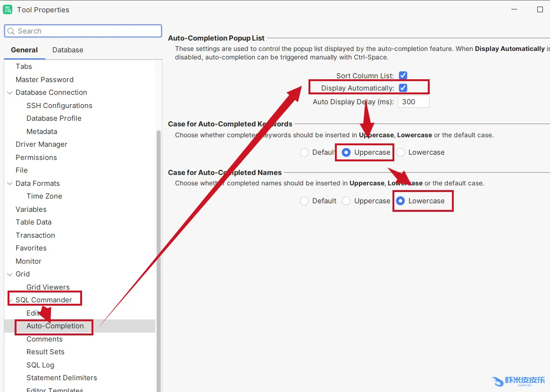The image size is (550, 392).
Task: Go to the Master Password settings
Action: click(x=44, y=80)
